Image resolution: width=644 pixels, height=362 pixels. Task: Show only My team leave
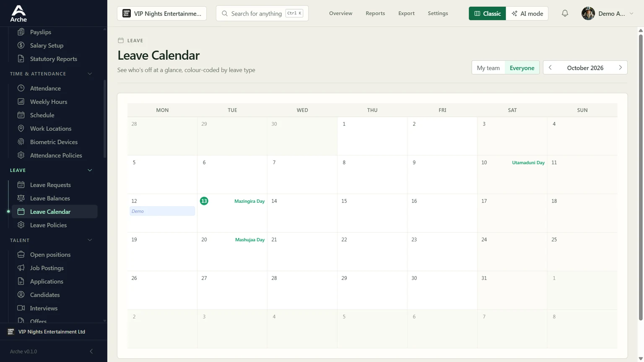pos(488,68)
